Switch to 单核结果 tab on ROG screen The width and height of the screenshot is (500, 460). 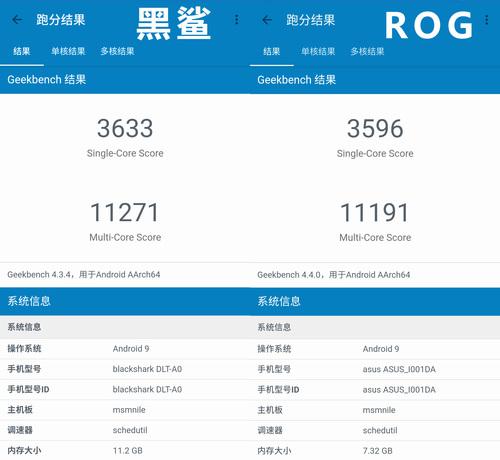pos(318,52)
